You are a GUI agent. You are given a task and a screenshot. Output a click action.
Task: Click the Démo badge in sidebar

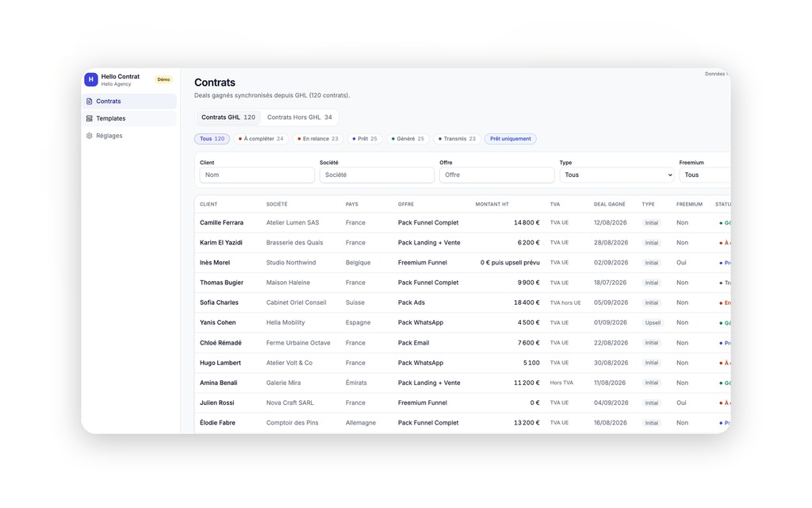coord(163,79)
